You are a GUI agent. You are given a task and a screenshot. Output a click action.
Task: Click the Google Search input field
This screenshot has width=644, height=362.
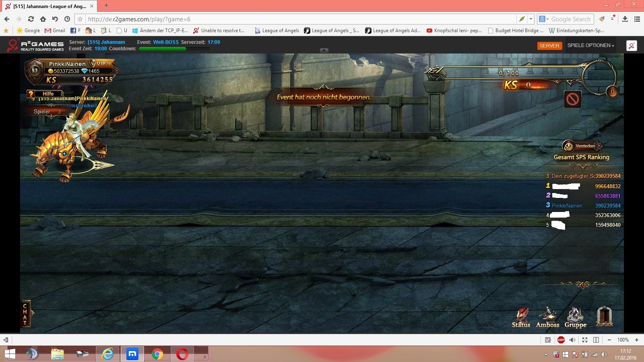(x=571, y=19)
